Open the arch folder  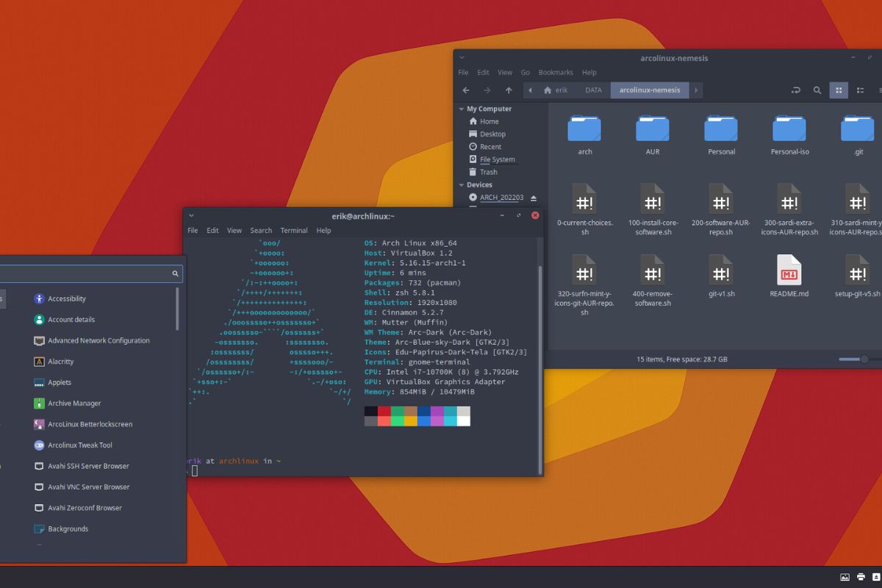(584, 135)
